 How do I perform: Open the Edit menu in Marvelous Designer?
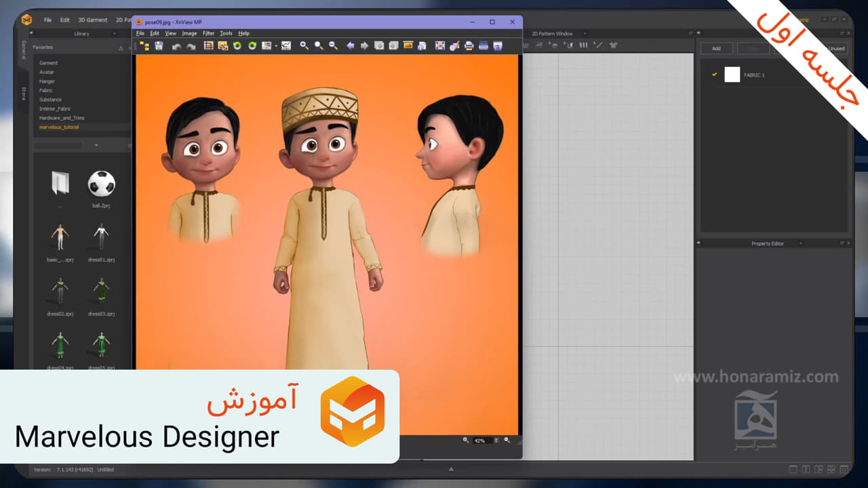point(65,20)
